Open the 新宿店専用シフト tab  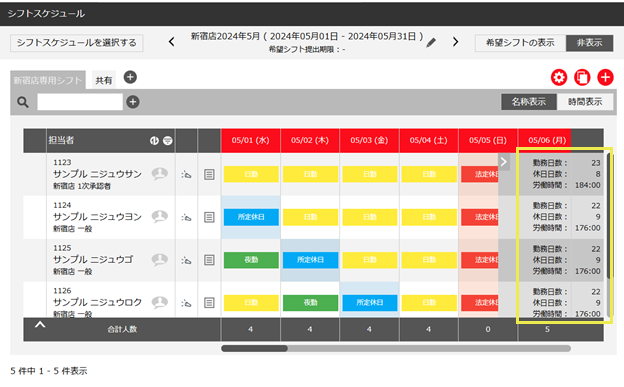(48, 80)
